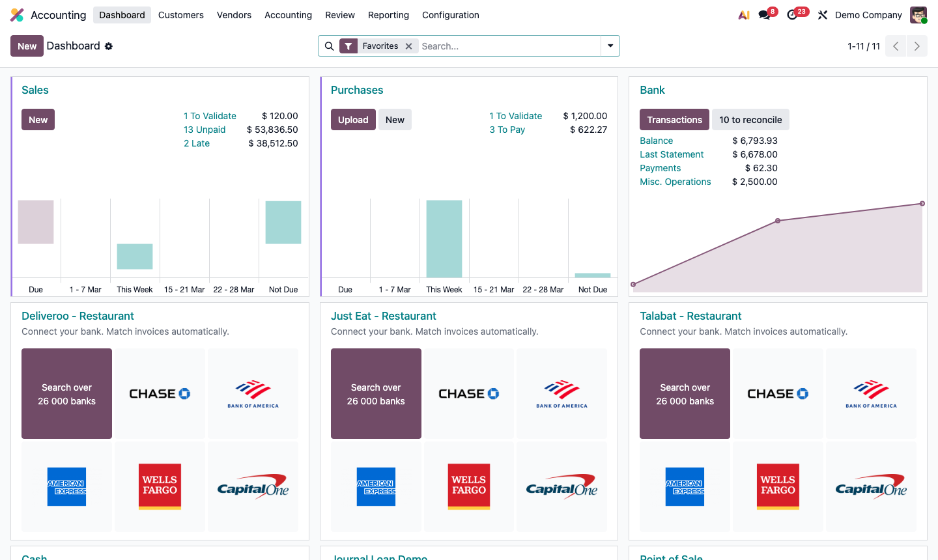Open the messages conversations panel
Screen dimensions: 938x560
pos(762,14)
